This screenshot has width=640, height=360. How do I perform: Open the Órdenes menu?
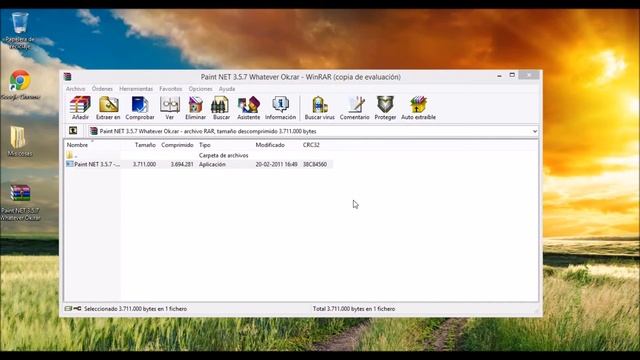point(102,89)
